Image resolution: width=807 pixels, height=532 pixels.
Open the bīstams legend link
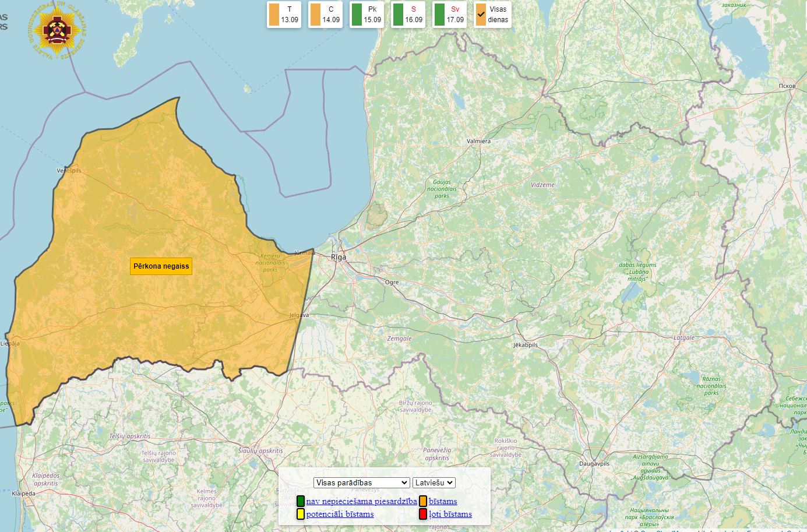pyautogui.click(x=443, y=501)
